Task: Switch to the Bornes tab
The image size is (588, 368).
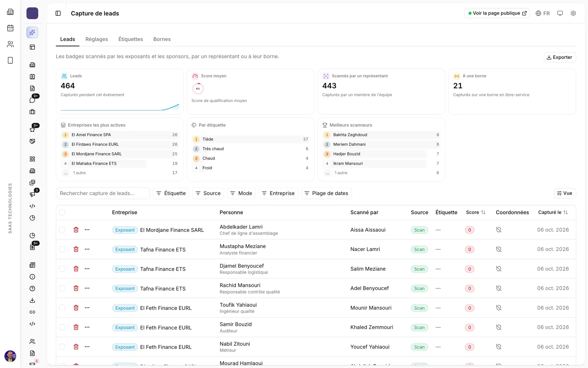Action: (162, 39)
